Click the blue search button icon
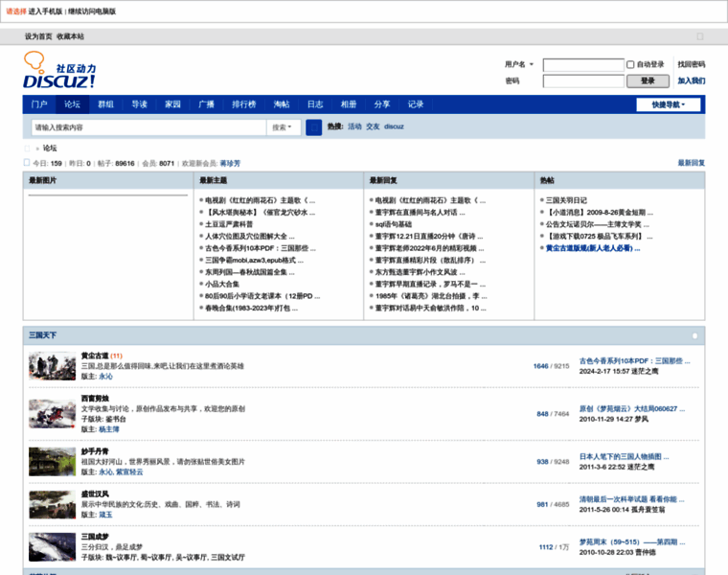Viewport: 728px width, 575px height. coord(313,127)
